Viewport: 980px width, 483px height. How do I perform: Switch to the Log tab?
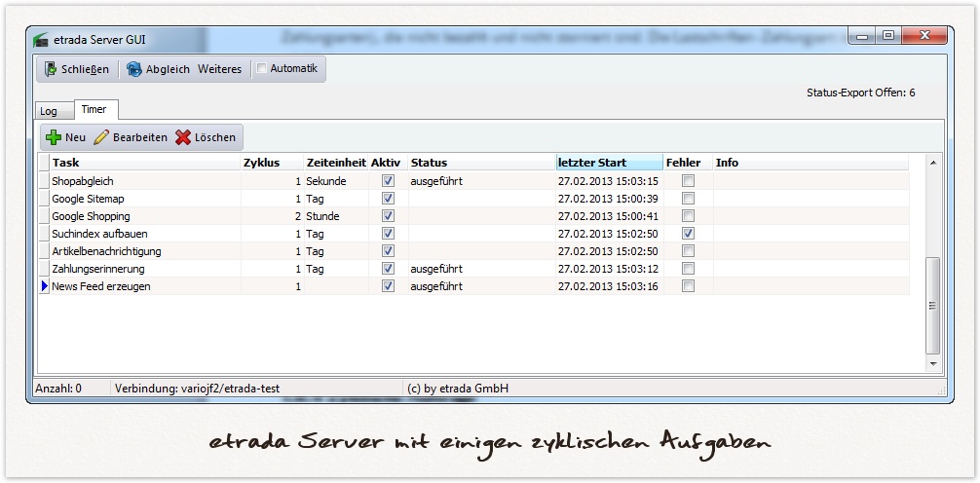pos(49,111)
